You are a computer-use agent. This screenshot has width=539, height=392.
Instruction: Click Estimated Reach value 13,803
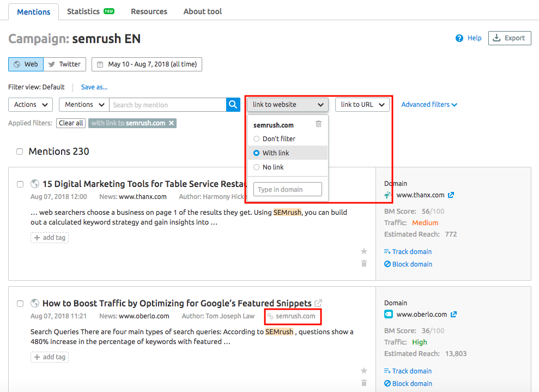[x=456, y=353]
